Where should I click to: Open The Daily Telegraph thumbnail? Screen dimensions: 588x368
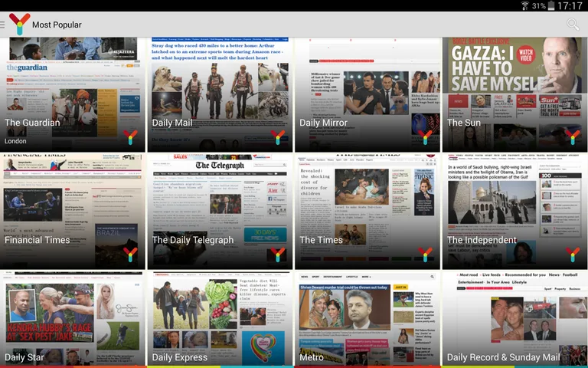(220, 212)
